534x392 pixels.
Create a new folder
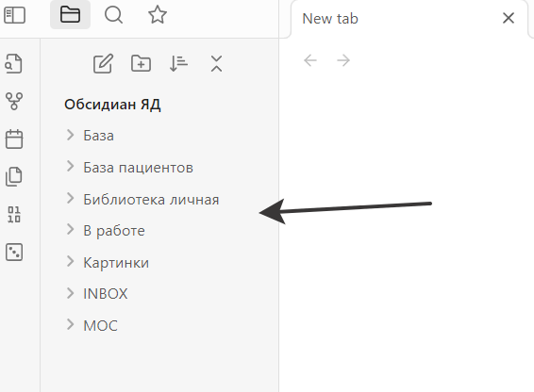point(141,63)
